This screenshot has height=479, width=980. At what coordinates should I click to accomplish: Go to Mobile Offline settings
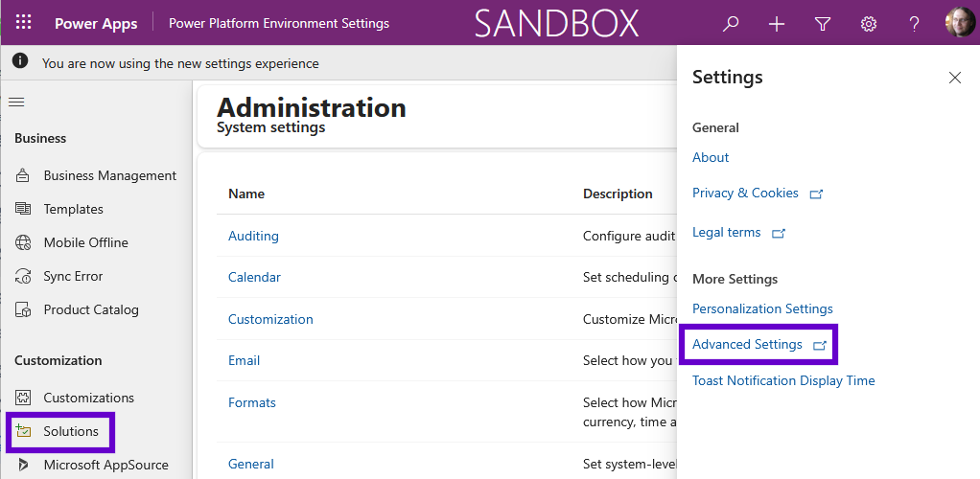tap(85, 243)
